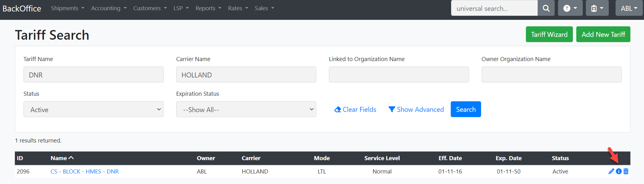Click the Show Advanced filter link
Screen dimensions: 644x184
point(416,109)
